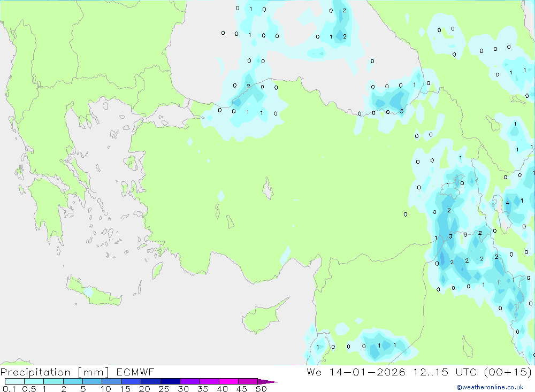Select the 25–30 mm navy legend swatch
Viewport: 535px width, 392px height.
click(170, 381)
